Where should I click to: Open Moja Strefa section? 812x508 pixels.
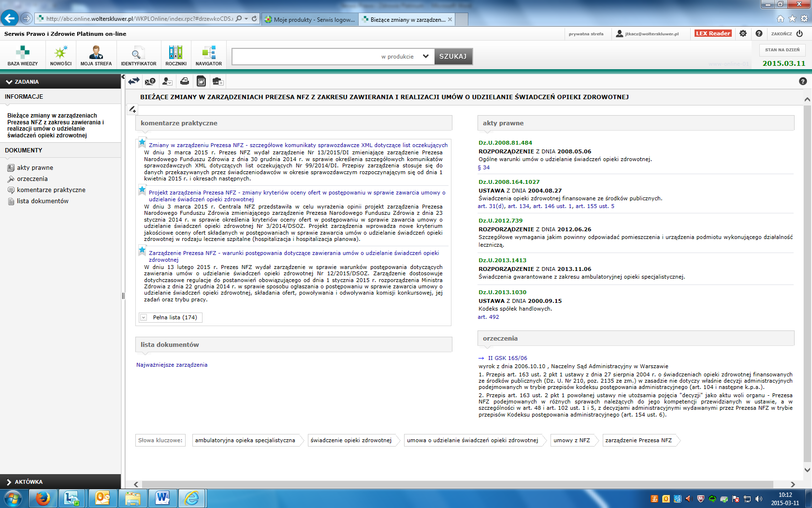pos(96,56)
